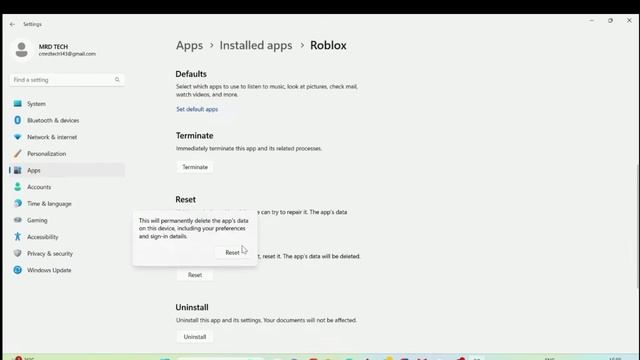Open the Gaming controller icon
Image resolution: width=640 pixels, height=360 pixels.
click(18, 220)
